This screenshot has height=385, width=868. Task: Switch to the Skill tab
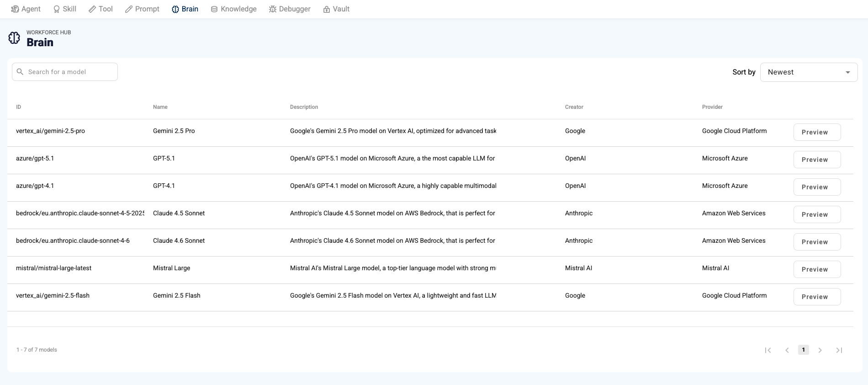[x=64, y=9]
